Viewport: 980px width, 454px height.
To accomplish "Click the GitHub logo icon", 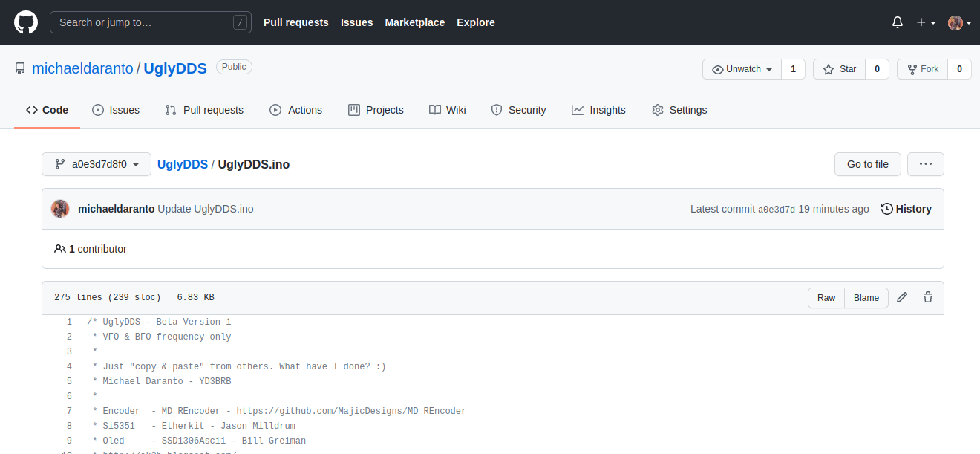I will [26, 22].
